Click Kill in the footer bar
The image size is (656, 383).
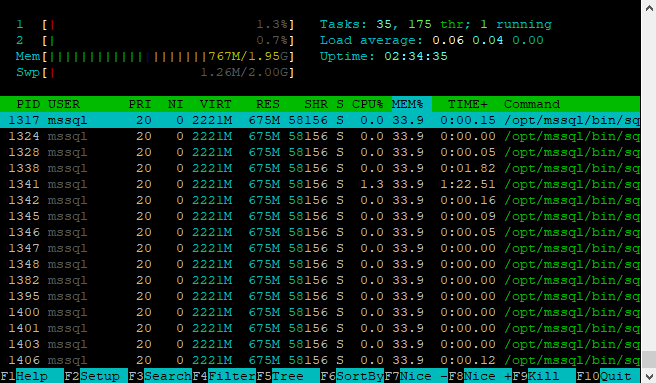click(x=544, y=376)
